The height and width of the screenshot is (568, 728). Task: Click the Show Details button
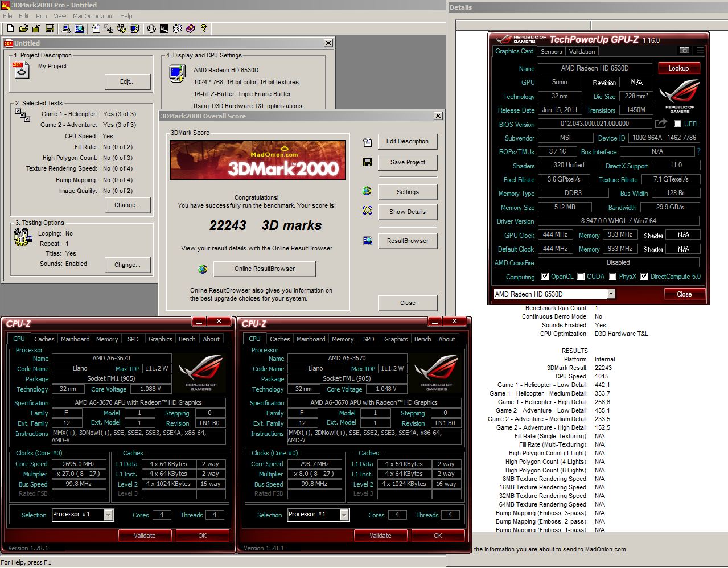tap(408, 212)
